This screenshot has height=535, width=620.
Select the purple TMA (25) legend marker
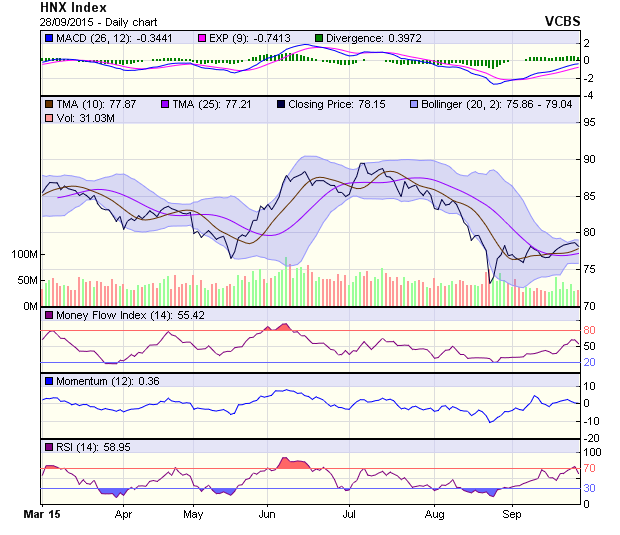pyautogui.click(x=164, y=103)
